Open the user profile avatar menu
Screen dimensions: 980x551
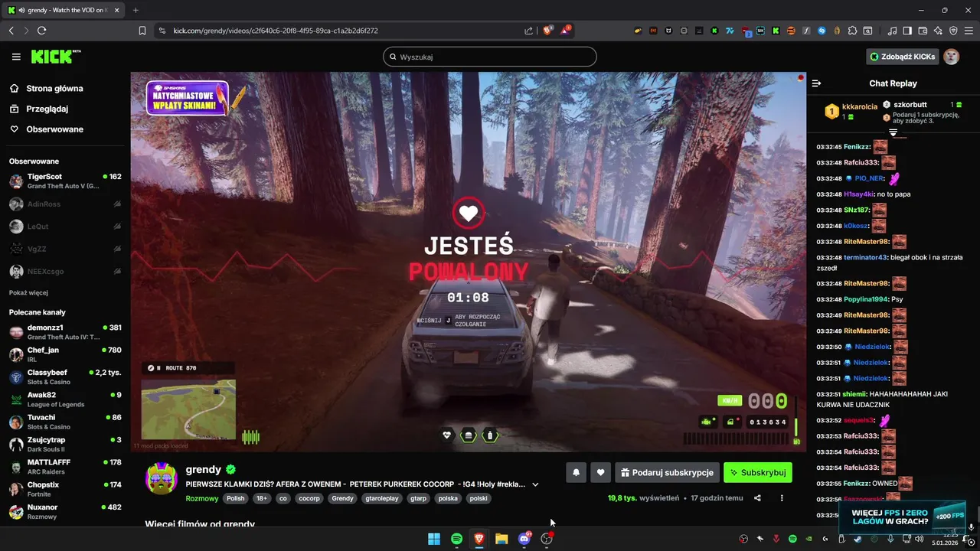pyautogui.click(x=952, y=57)
